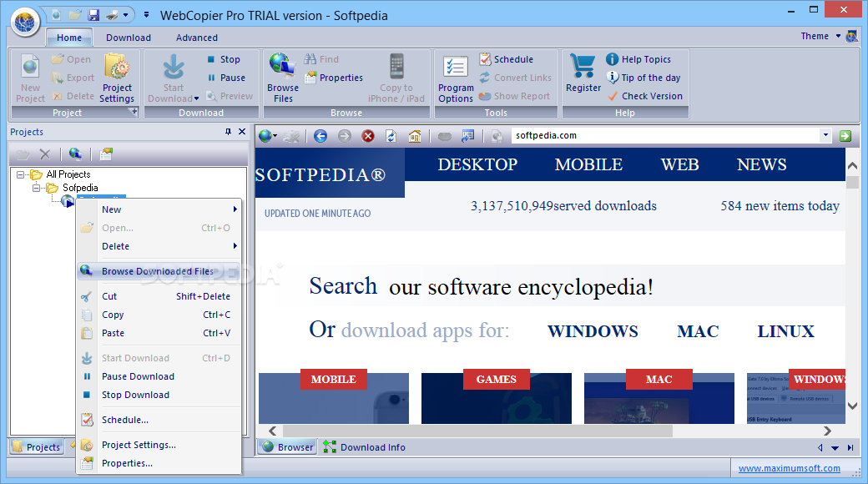
Task: Click the print icon in quick access toolbar
Action: (113, 15)
